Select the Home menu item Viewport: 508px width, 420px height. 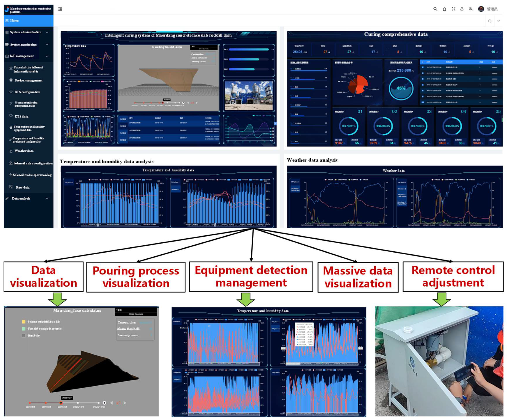click(x=14, y=21)
